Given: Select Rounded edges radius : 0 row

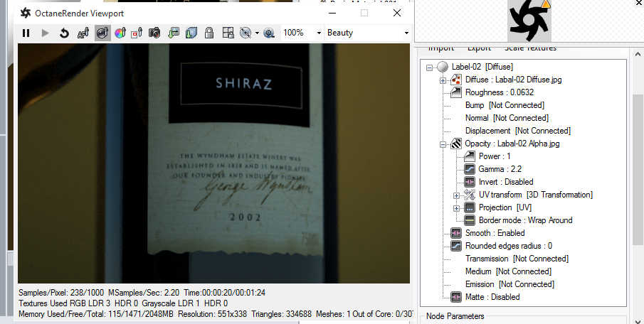Looking at the screenshot, I should [509, 246].
